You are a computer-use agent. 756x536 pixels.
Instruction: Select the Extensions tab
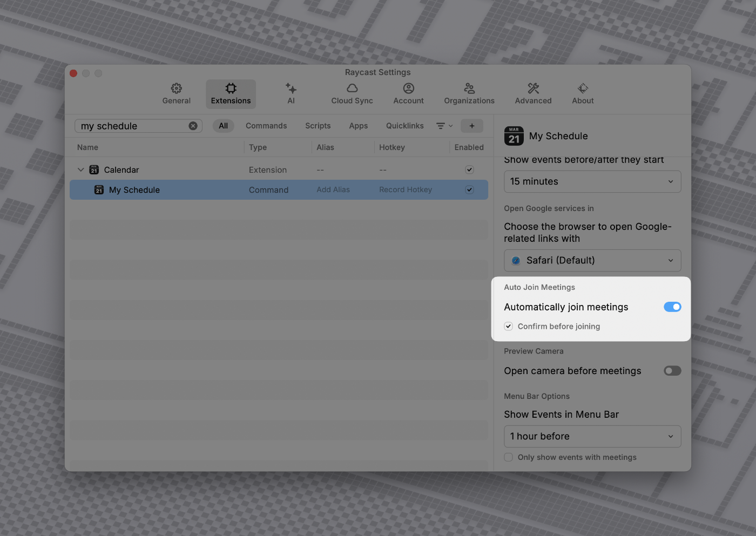[231, 94]
